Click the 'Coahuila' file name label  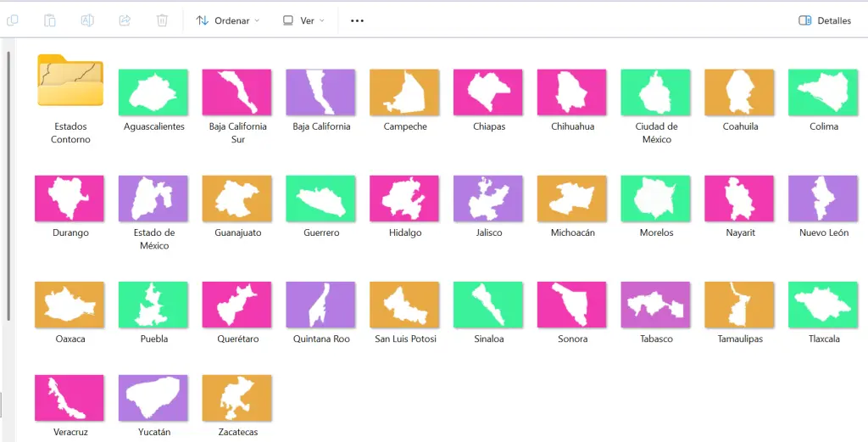[x=740, y=126]
